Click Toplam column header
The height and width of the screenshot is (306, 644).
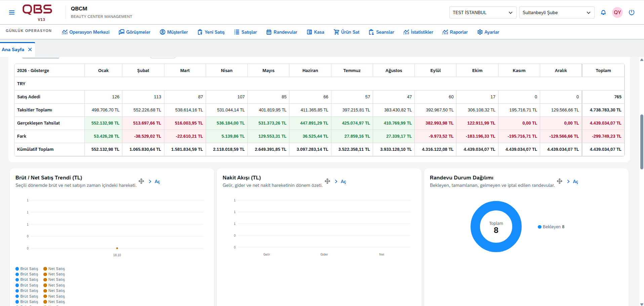(603, 70)
